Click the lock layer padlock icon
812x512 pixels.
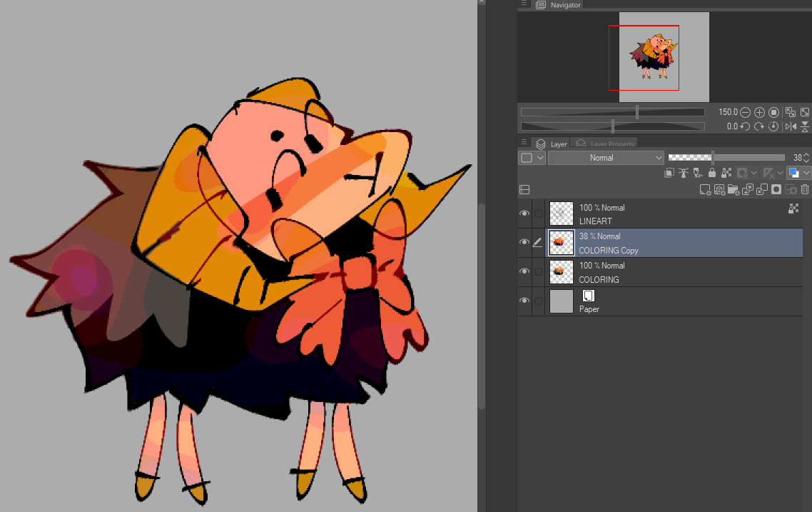(712, 173)
